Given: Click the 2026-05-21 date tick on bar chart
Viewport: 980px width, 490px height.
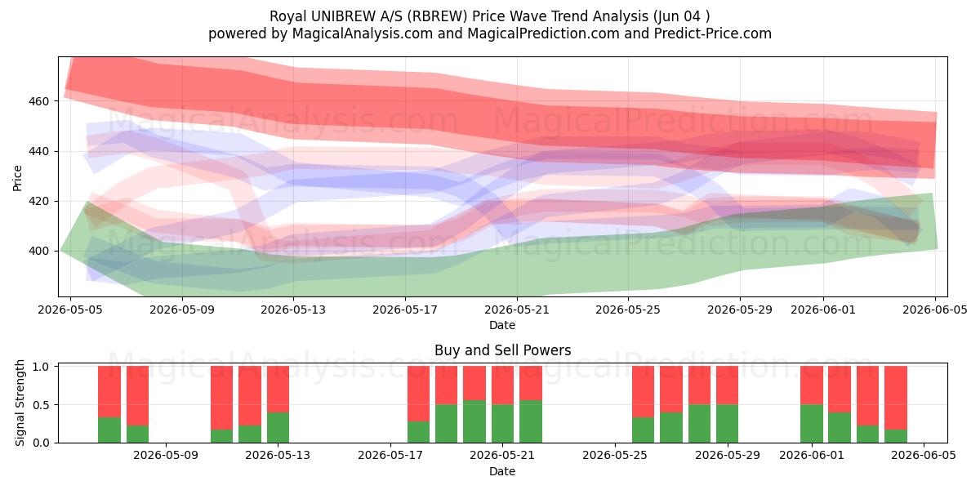Looking at the screenshot, I should [502, 456].
